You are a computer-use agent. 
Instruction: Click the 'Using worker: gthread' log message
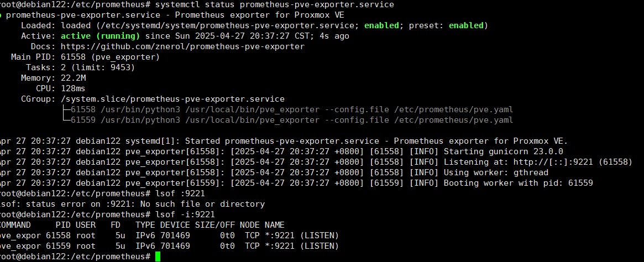(496, 172)
